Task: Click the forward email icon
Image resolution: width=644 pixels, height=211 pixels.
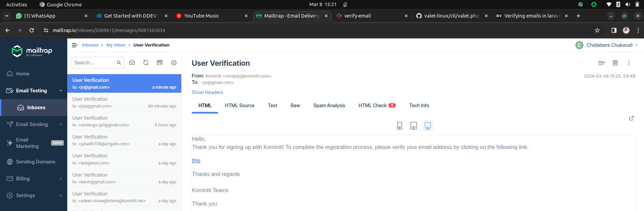Action: (602, 63)
